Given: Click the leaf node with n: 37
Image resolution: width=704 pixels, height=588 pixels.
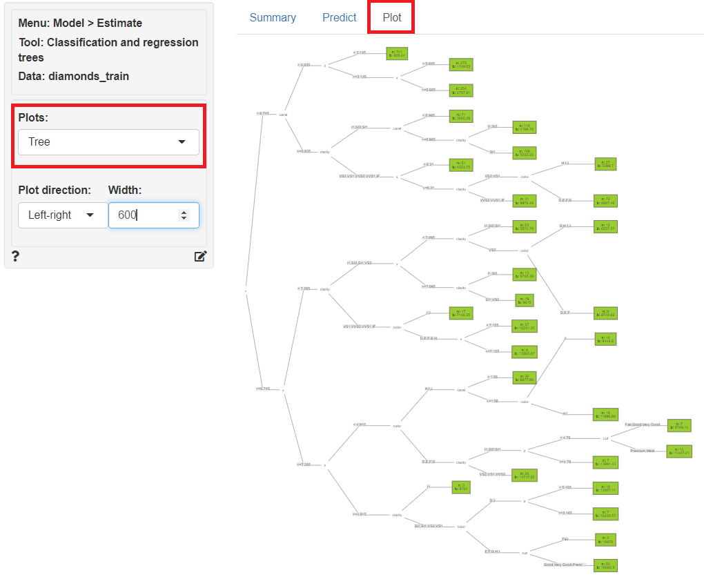Looking at the screenshot, I should pos(524,326).
